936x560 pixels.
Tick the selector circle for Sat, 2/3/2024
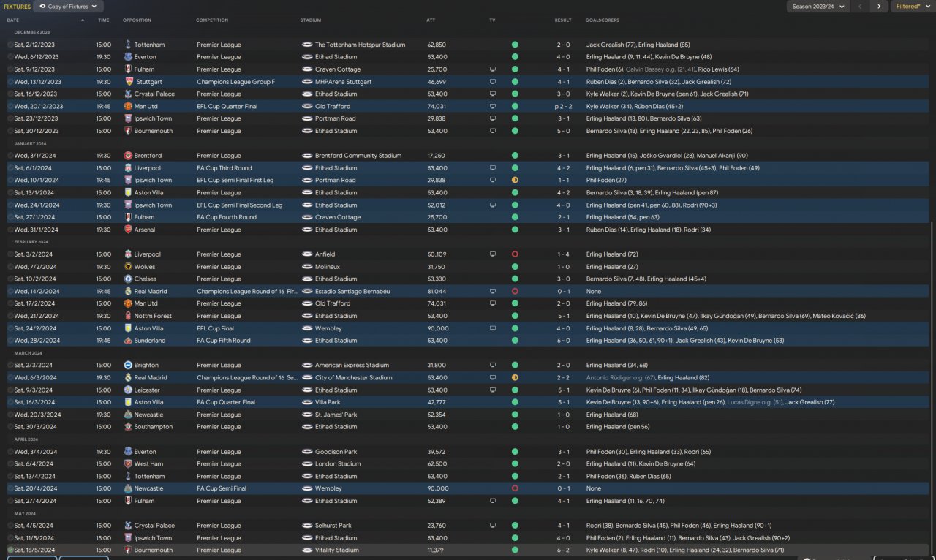pyautogui.click(x=10, y=366)
